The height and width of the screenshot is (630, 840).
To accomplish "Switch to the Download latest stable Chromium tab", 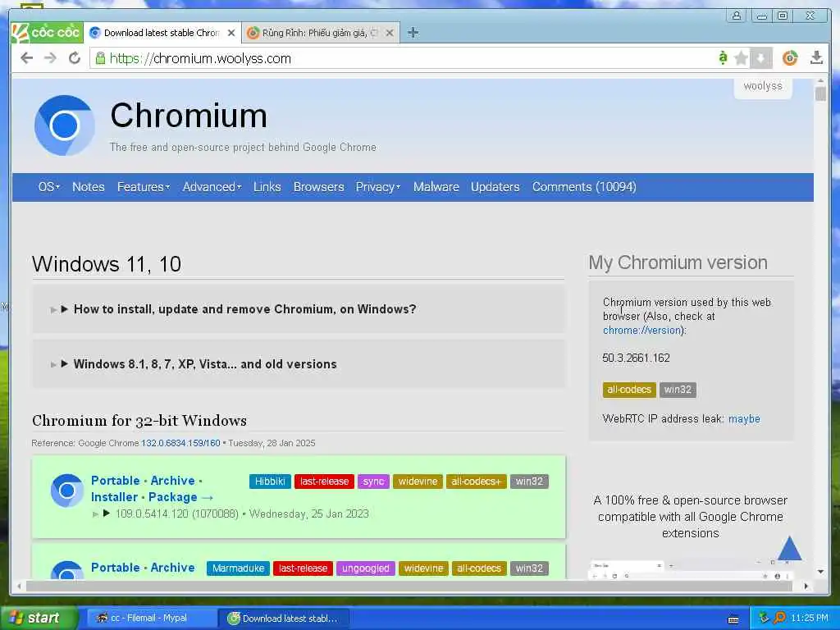I will [163, 33].
